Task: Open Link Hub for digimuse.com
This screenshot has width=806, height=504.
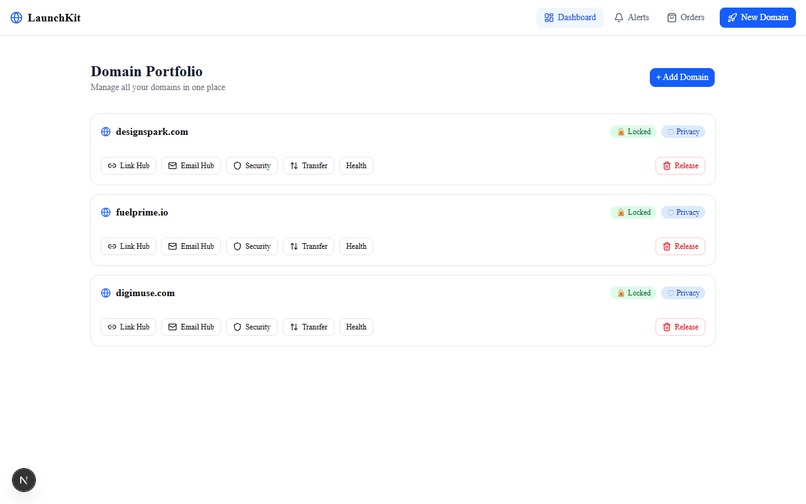Action: [129, 327]
